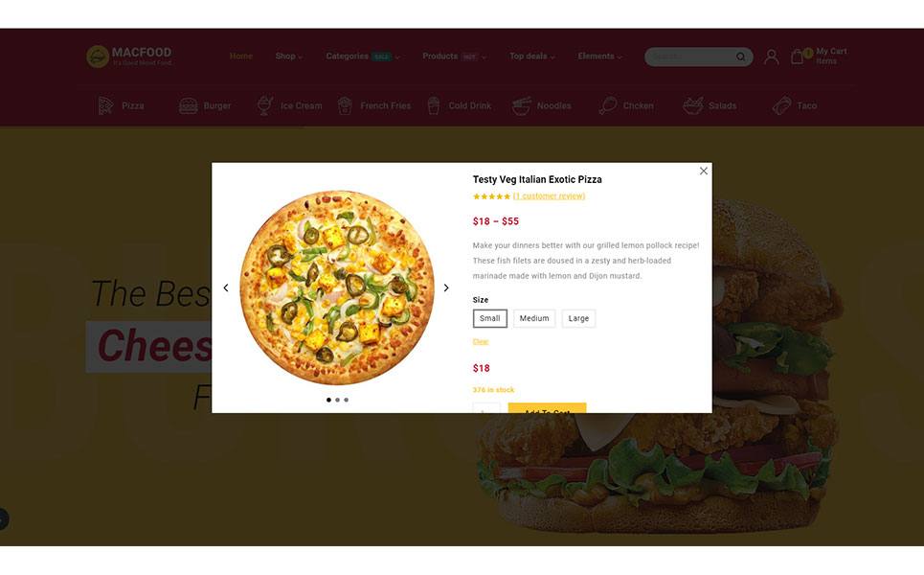The width and height of the screenshot is (924, 575).
Task: Open the shopping cart bag icon
Action: tap(798, 57)
